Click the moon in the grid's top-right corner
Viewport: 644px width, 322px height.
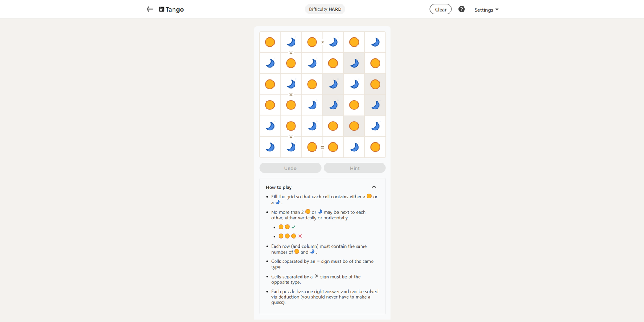point(375,42)
